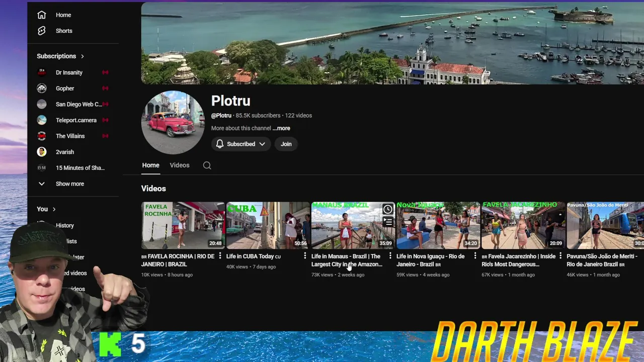This screenshot has height=362, width=644.
Task: Expand channel description with ...more
Action: pyautogui.click(x=281, y=128)
